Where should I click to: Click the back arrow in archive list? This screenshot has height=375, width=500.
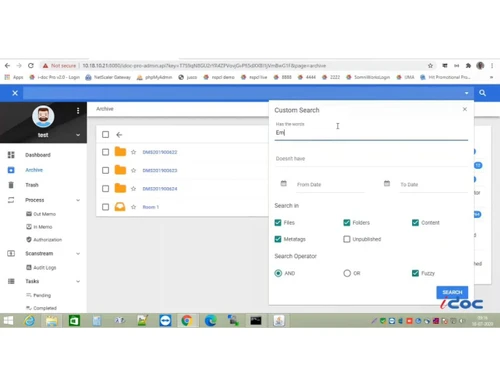click(119, 135)
